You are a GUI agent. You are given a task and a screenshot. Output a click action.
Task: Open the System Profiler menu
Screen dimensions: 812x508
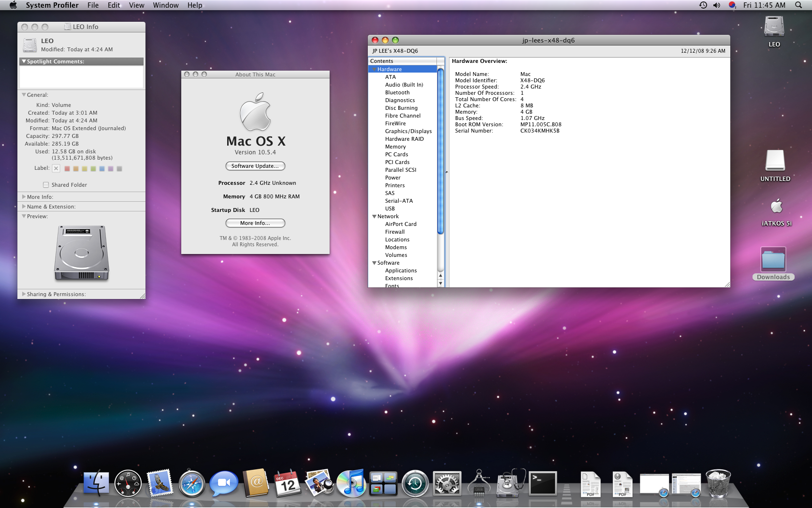[52, 5]
